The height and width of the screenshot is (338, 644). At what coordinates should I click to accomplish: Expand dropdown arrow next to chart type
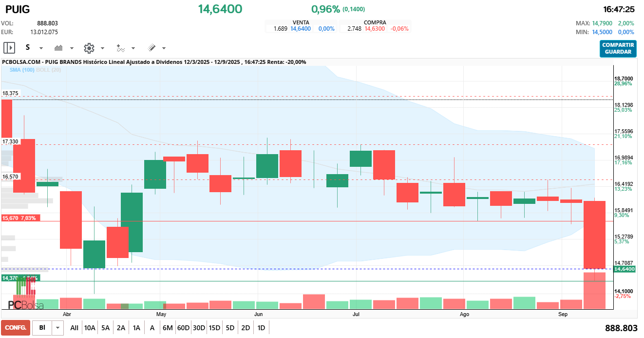click(72, 48)
